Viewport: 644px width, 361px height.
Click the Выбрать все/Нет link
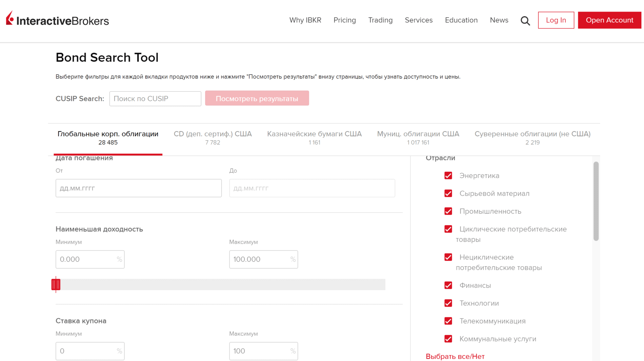pyautogui.click(x=455, y=356)
